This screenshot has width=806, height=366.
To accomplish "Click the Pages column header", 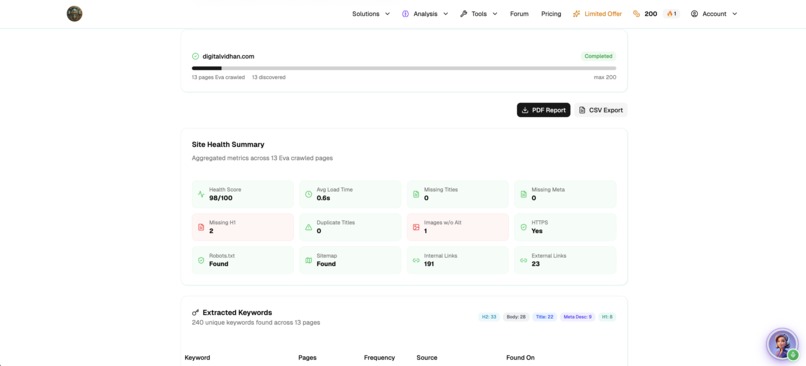I will (307, 357).
